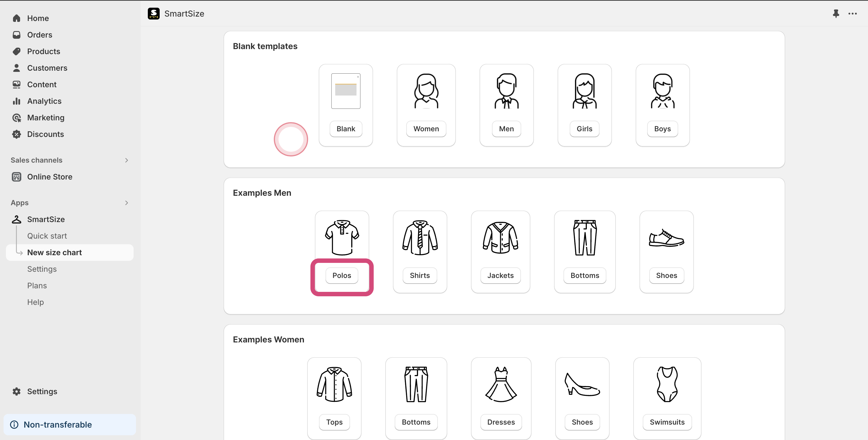Select the Tops example button
The height and width of the screenshot is (440, 868).
click(334, 422)
